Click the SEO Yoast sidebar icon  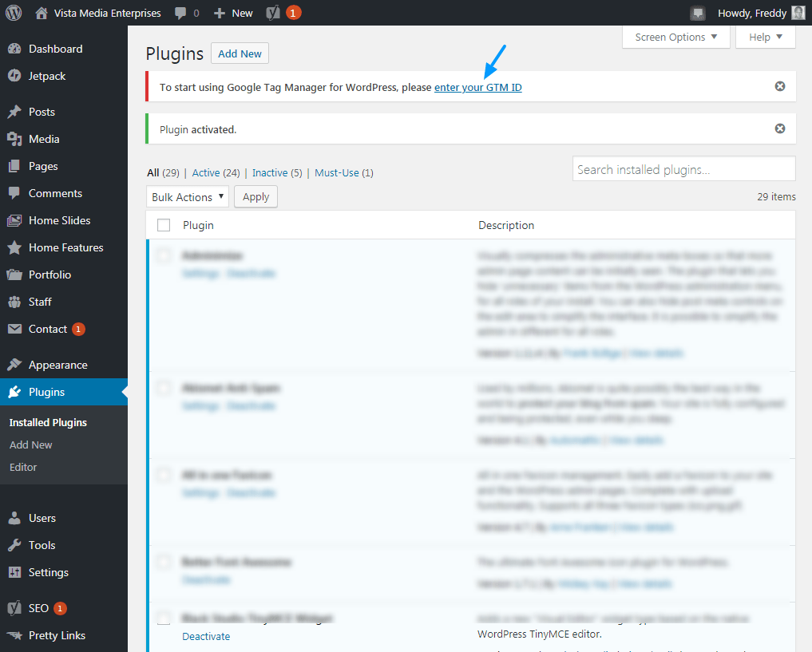(x=14, y=609)
